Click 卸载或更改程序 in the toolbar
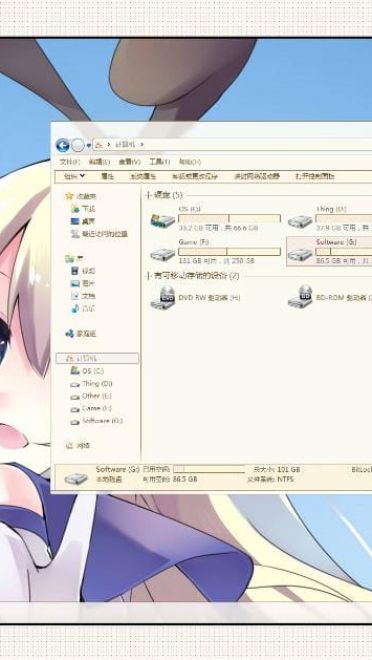Screen dimensions: 372x660 (195, 176)
